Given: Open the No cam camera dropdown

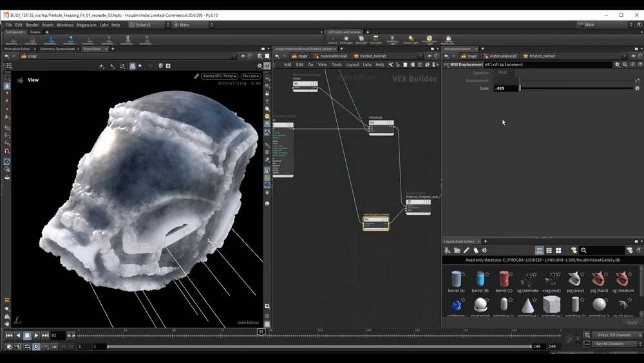Looking at the screenshot, I should coord(251,76).
